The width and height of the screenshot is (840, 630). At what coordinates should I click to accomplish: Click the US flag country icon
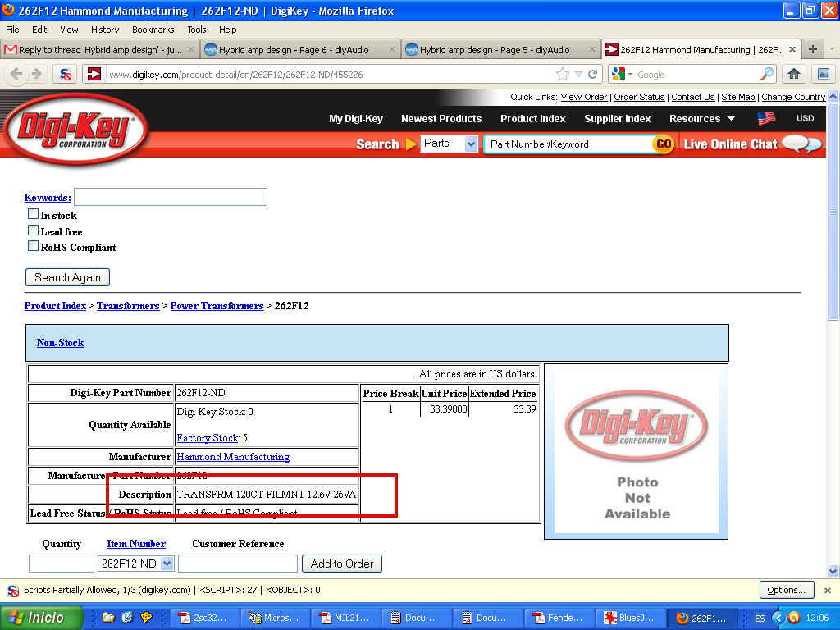click(x=766, y=118)
